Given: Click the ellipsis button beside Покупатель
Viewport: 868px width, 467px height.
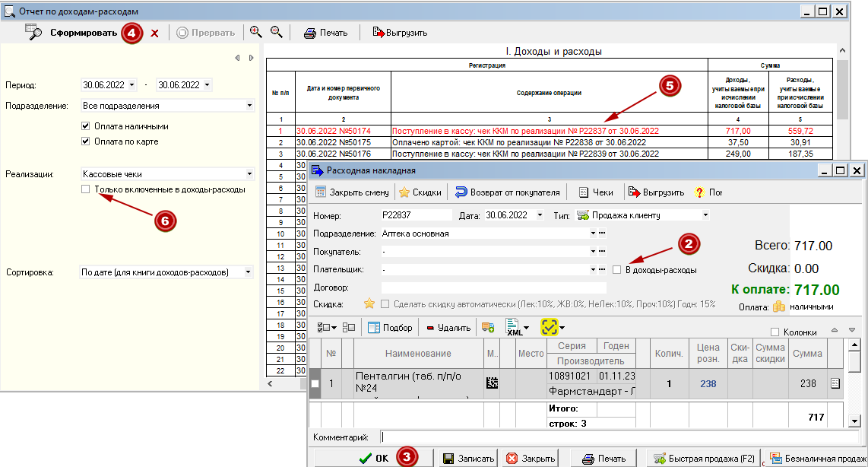Looking at the screenshot, I should [602, 252].
